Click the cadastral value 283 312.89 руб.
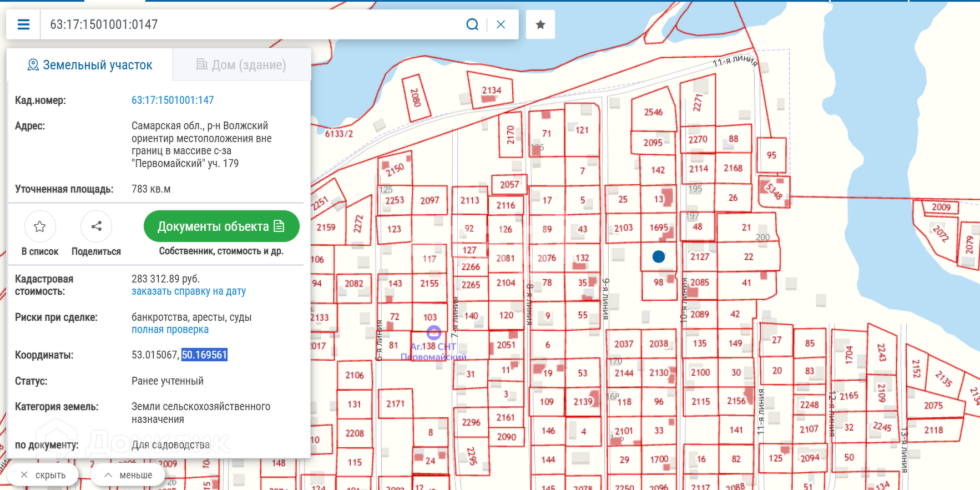 pos(165,279)
